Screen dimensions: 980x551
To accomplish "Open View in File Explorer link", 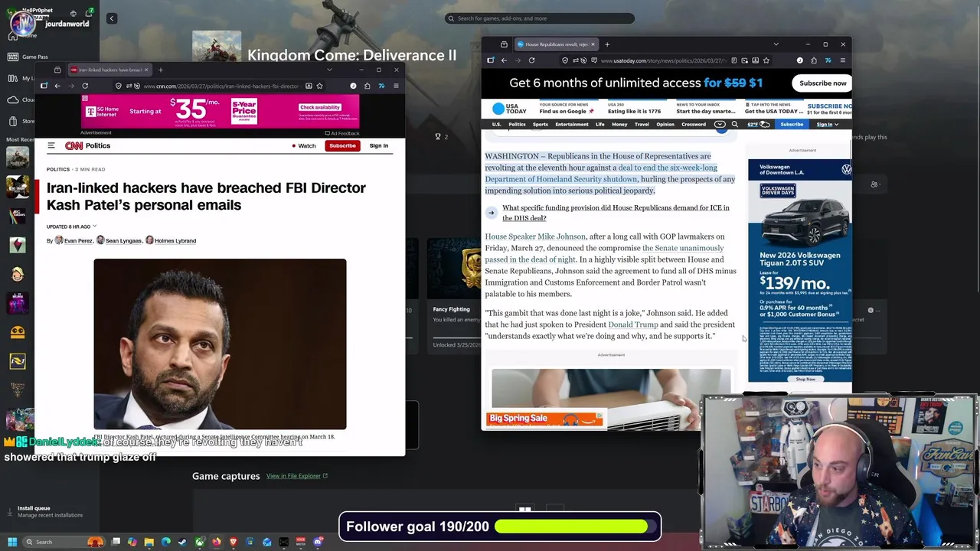I will (296, 476).
